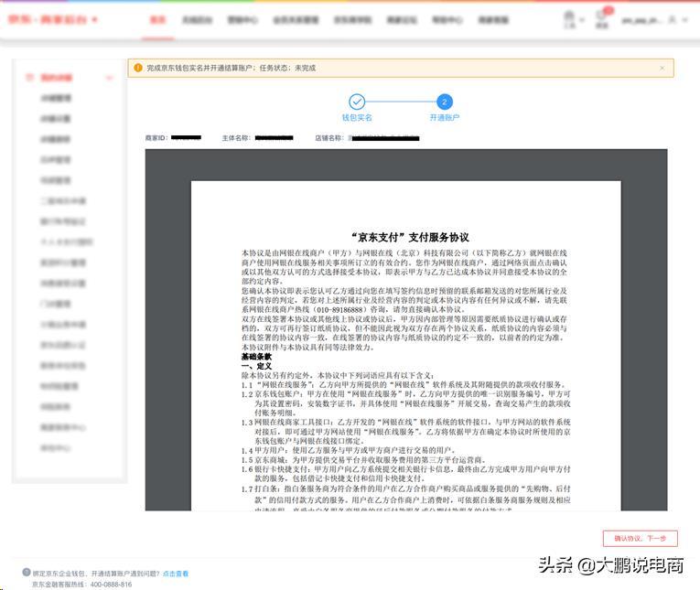Click the red sidebar section header icon
700x590 pixels.
[29, 77]
